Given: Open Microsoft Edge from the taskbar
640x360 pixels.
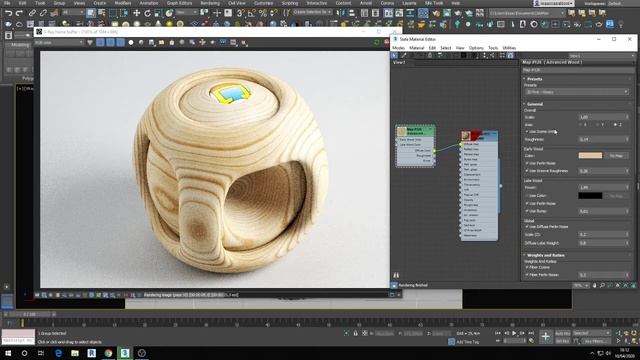Looking at the screenshot, I should (x=58, y=353).
